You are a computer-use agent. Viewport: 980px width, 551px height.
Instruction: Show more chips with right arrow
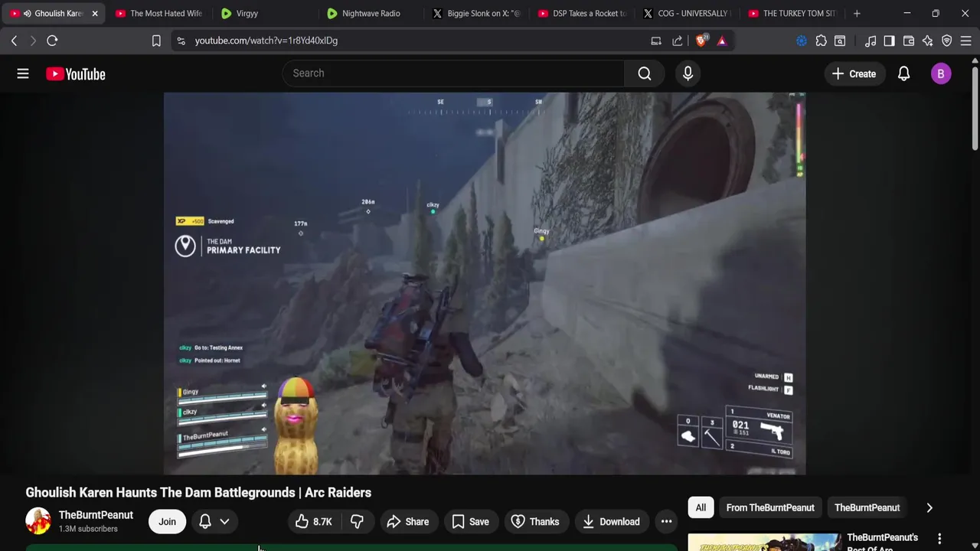click(x=929, y=507)
